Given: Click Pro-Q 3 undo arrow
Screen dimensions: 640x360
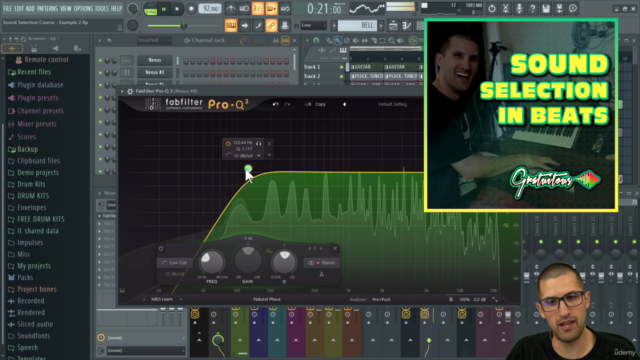Looking at the screenshot, I should 276,104.
